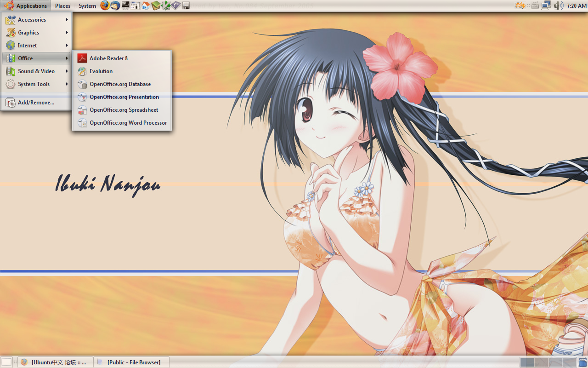Switch to the first workspace in the pager
The image size is (588, 368).
coord(527,362)
